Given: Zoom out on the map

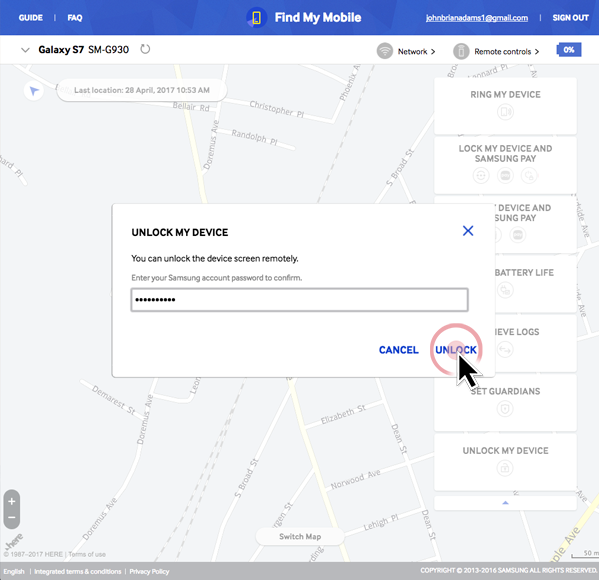Looking at the screenshot, I should coord(12,518).
